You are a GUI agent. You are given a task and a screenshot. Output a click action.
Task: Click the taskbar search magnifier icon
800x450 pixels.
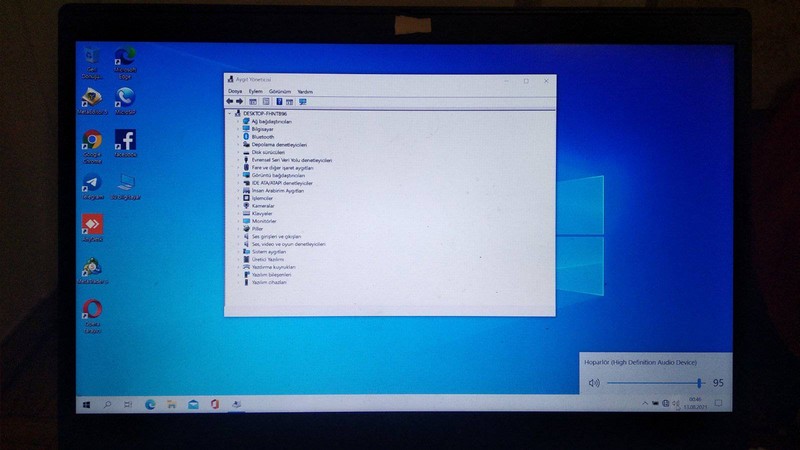click(x=107, y=405)
